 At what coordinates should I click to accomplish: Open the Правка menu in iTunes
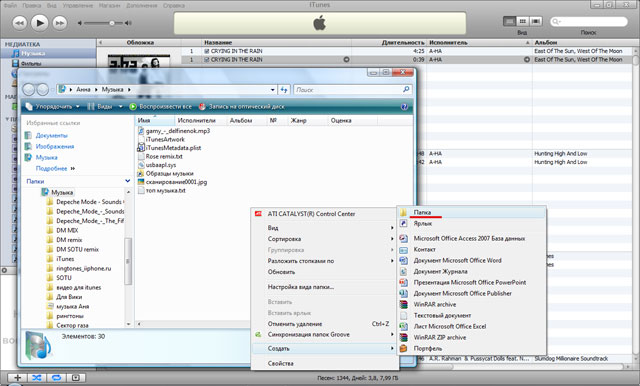31,5
